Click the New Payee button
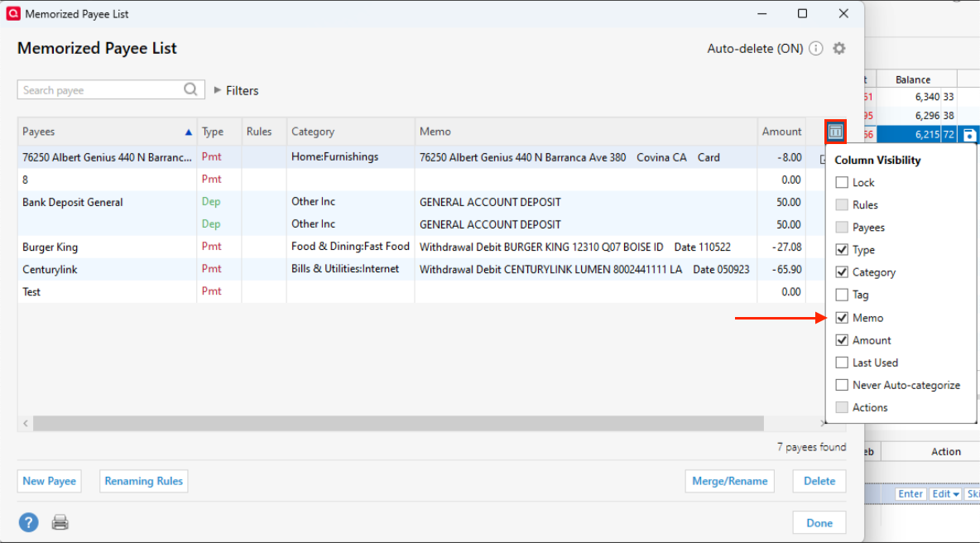Image resolution: width=980 pixels, height=543 pixels. coord(50,481)
